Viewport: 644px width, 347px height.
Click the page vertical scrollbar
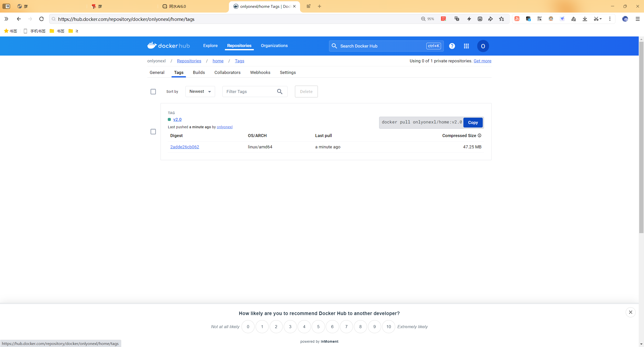click(641, 137)
